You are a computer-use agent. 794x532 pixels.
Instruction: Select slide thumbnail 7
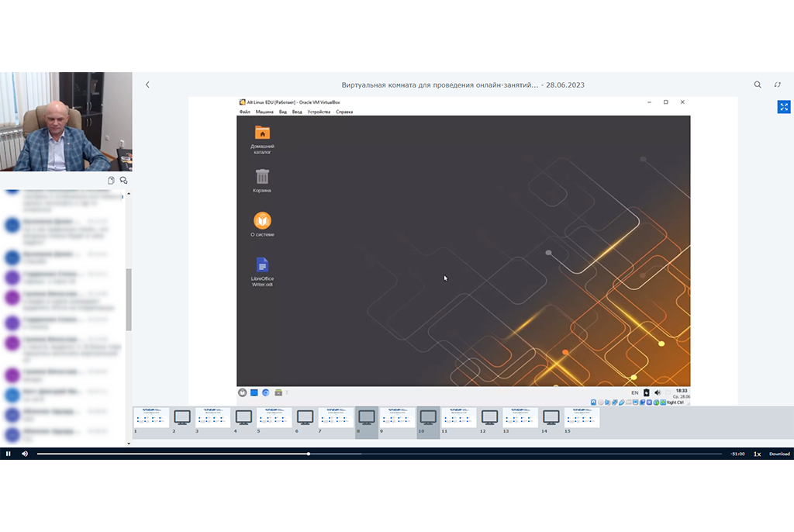tap(336, 417)
